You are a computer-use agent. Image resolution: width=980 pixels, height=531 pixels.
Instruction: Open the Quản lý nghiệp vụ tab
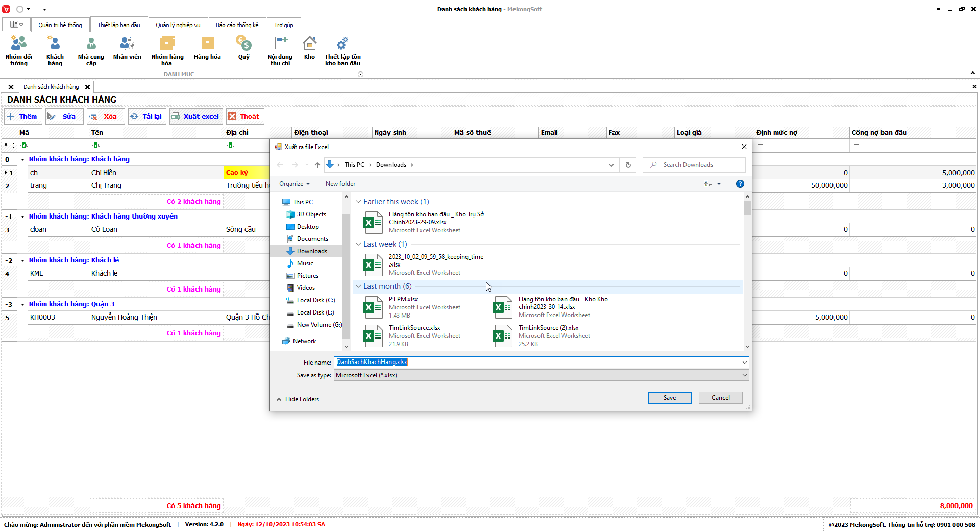coord(178,25)
